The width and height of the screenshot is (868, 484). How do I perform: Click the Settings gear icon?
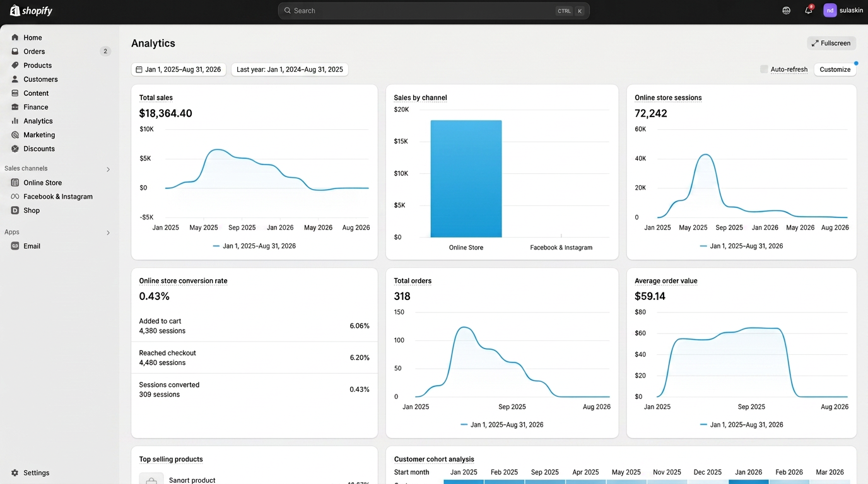click(x=15, y=473)
